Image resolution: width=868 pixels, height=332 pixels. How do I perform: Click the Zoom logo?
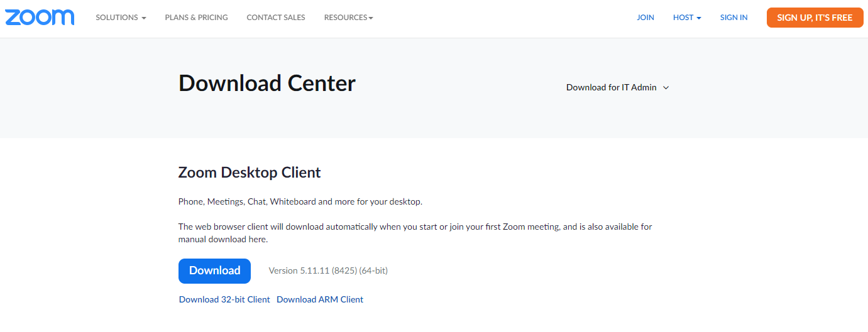point(40,18)
